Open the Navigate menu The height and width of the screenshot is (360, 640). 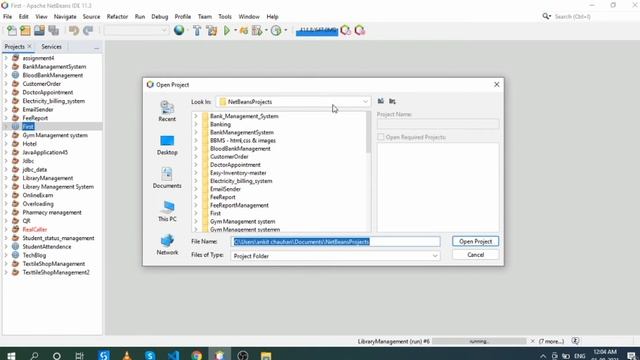click(x=65, y=17)
